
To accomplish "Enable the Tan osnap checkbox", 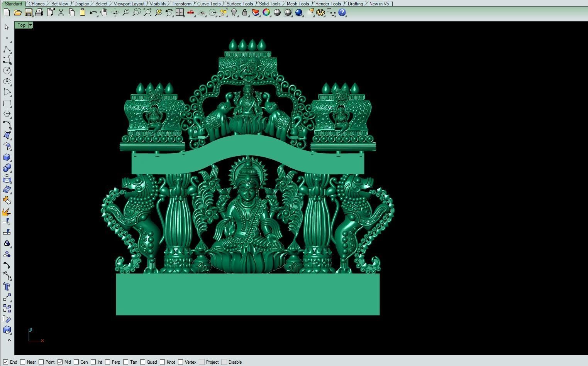I will pyautogui.click(x=126, y=362).
